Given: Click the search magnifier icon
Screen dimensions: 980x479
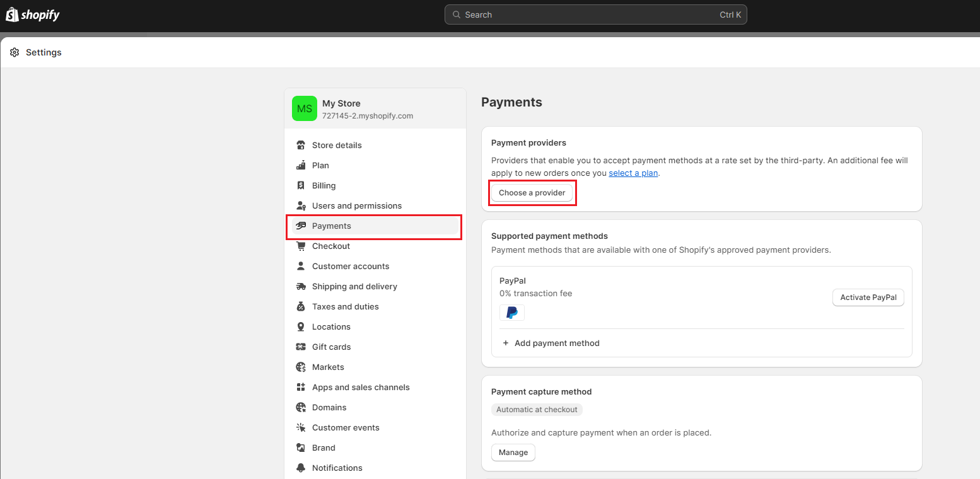Looking at the screenshot, I should tap(457, 14).
